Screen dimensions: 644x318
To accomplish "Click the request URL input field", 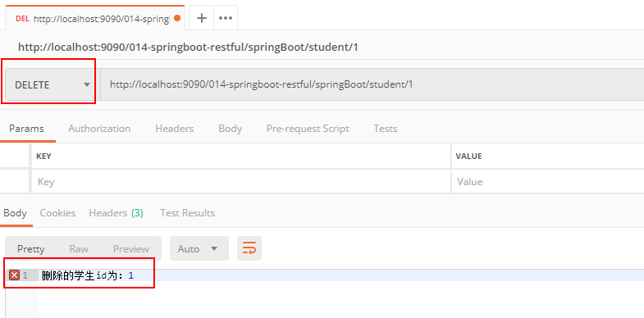I will [372, 84].
